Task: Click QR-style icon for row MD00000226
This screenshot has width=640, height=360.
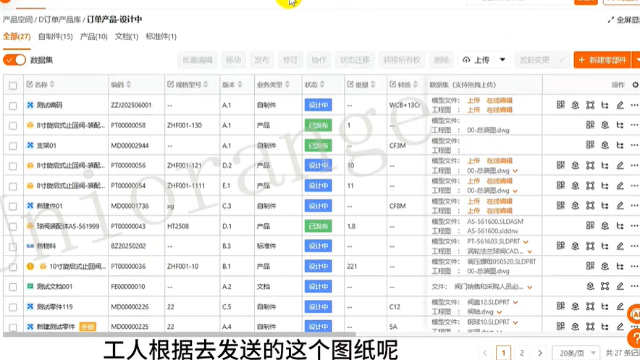Action: (x=561, y=306)
